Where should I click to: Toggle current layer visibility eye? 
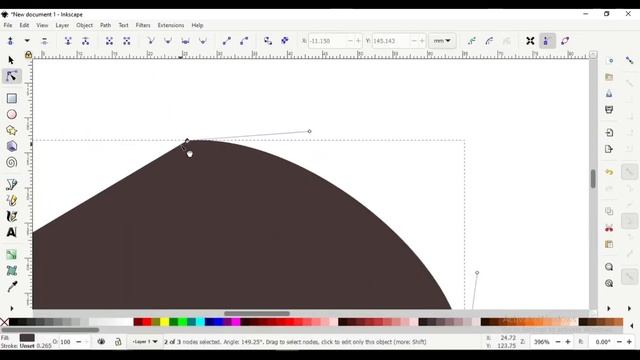[101, 342]
